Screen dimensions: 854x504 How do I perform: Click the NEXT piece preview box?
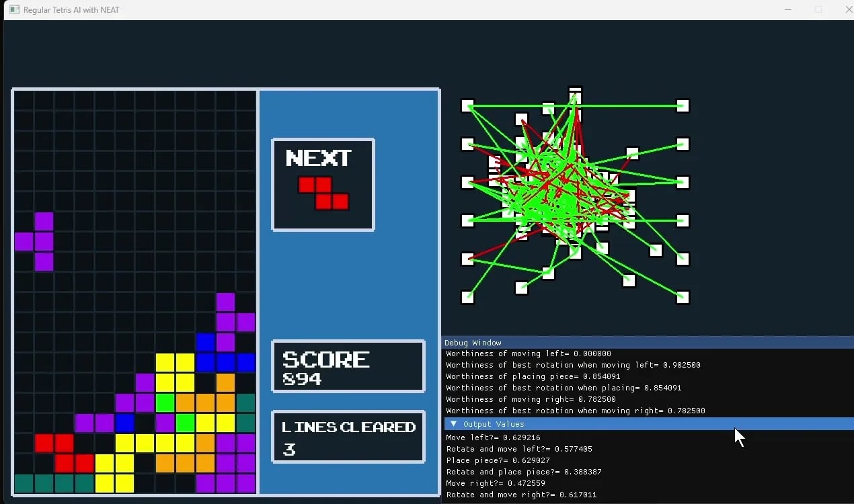click(x=323, y=184)
